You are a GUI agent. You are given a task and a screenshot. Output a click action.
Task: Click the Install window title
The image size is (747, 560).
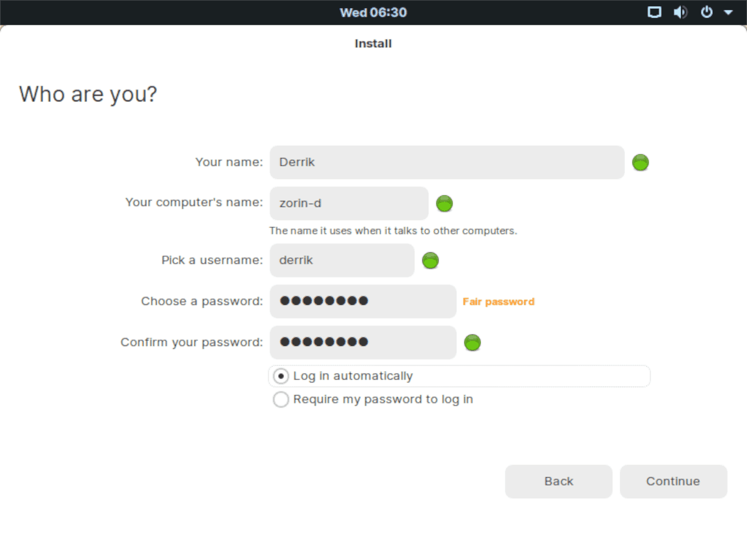[x=373, y=44]
